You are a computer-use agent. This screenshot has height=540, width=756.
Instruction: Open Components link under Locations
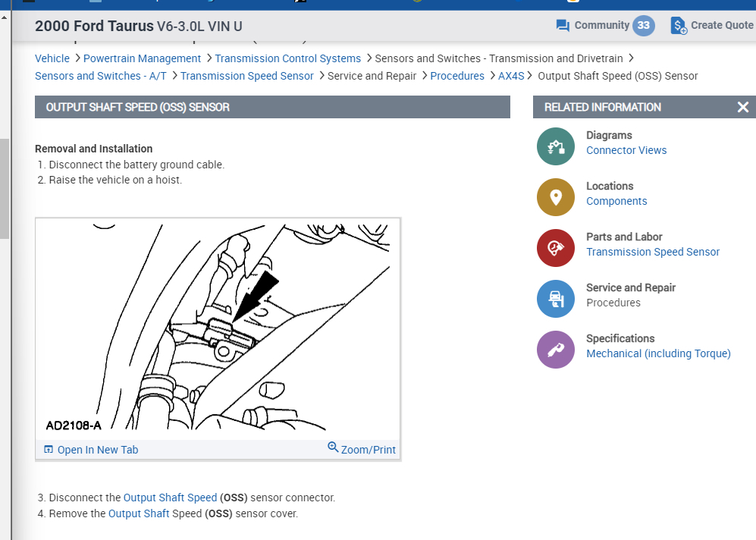click(616, 201)
